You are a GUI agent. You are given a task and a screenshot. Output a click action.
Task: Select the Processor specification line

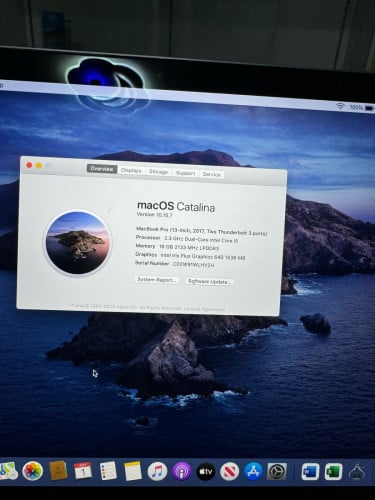[x=187, y=239]
